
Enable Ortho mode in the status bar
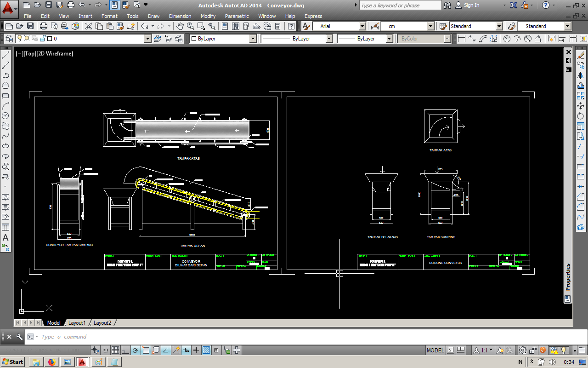[124, 350]
